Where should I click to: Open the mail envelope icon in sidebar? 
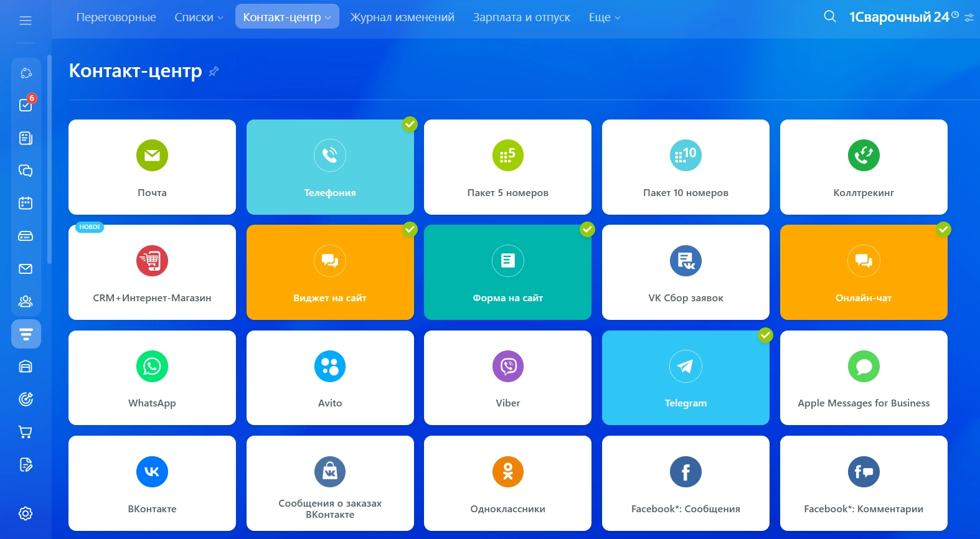click(26, 269)
